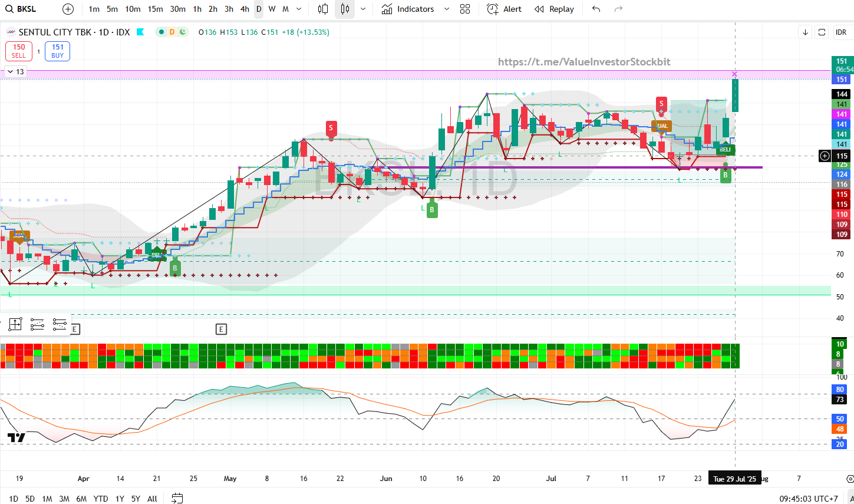Set the date range to YTD
854x504 pixels.
[101, 499]
